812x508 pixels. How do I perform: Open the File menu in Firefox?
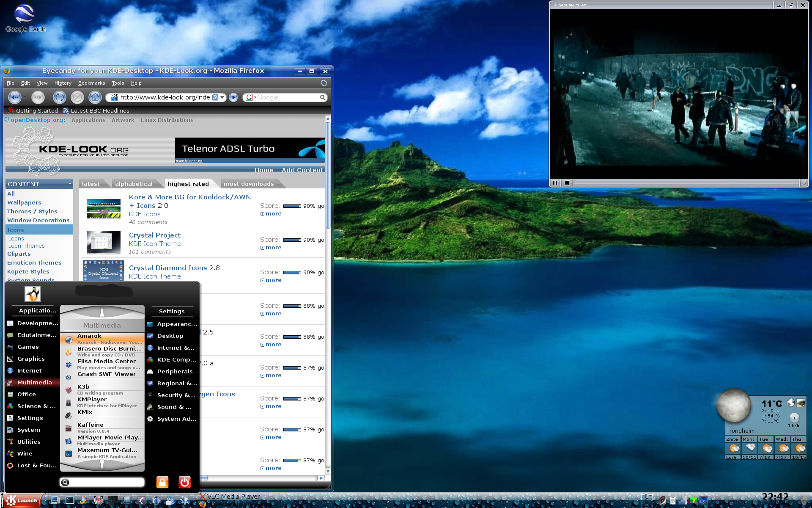click(11, 83)
